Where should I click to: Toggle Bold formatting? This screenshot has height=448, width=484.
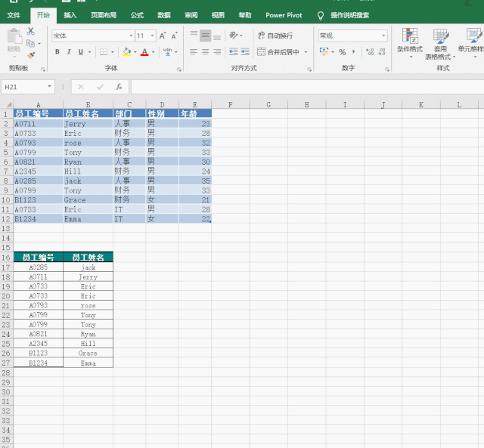pos(57,52)
